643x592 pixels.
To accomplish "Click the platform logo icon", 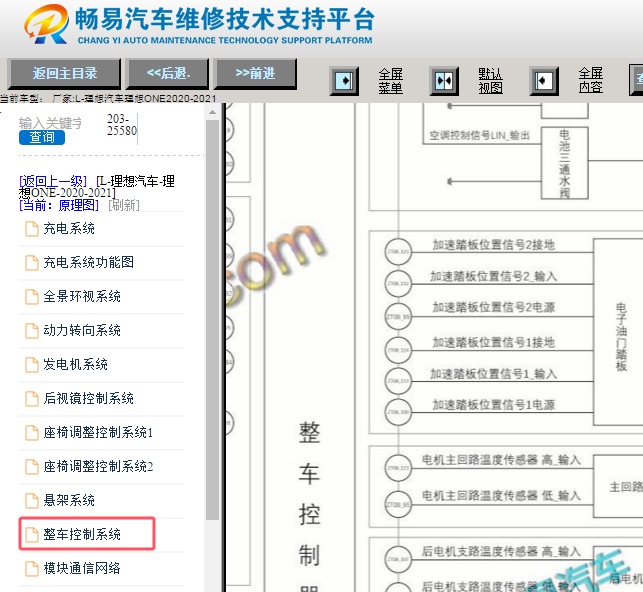I will [46, 24].
